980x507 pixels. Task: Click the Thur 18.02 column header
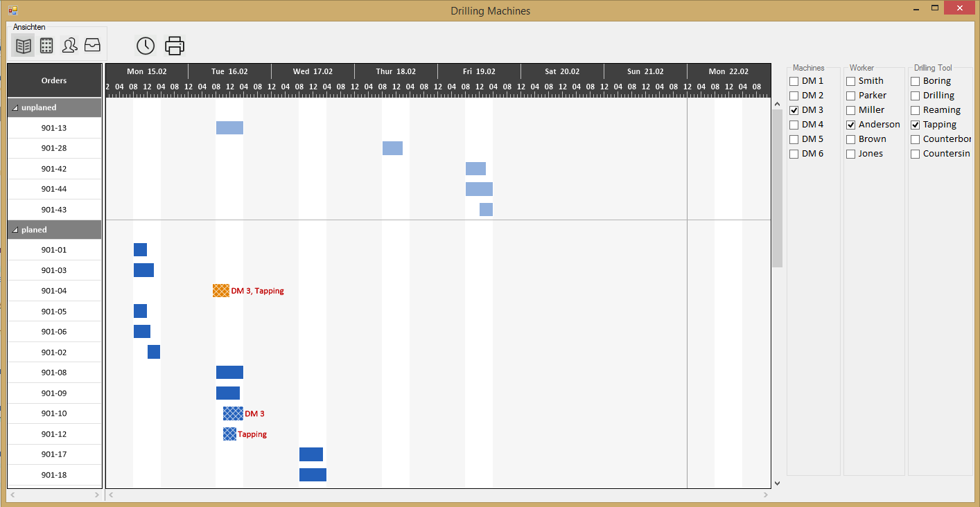[396, 71]
